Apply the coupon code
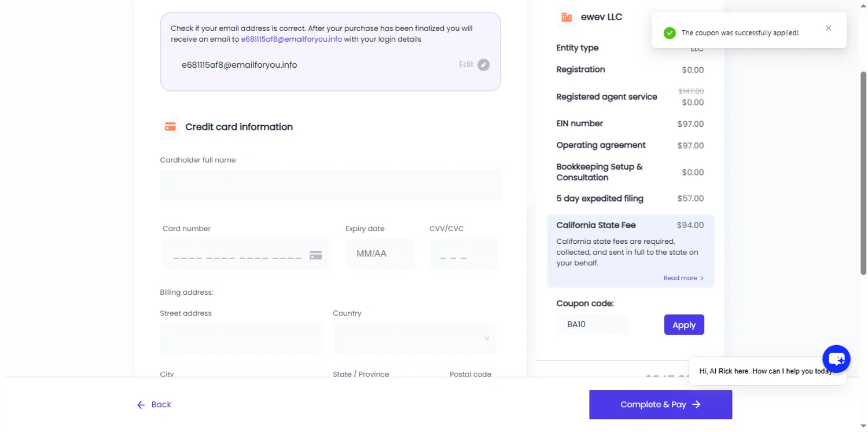Screen dimensions: 868x432 click(x=684, y=325)
